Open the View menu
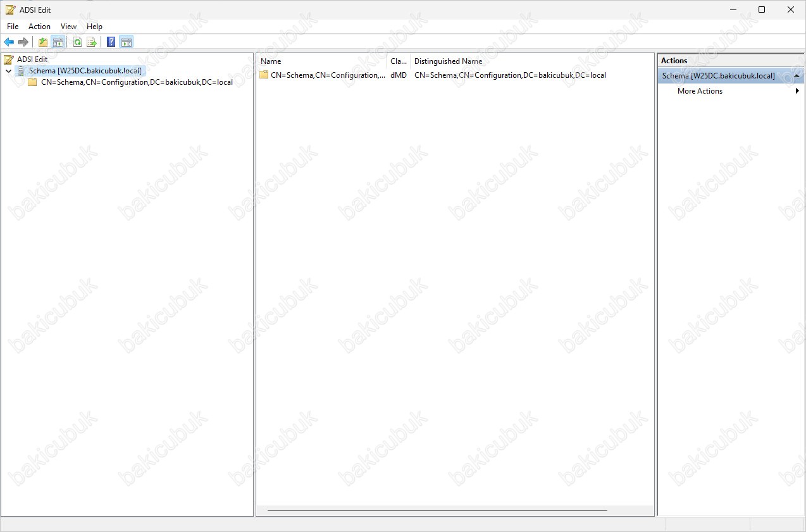Image resolution: width=806 pixels, height=532 pixels. coord(68,27)
